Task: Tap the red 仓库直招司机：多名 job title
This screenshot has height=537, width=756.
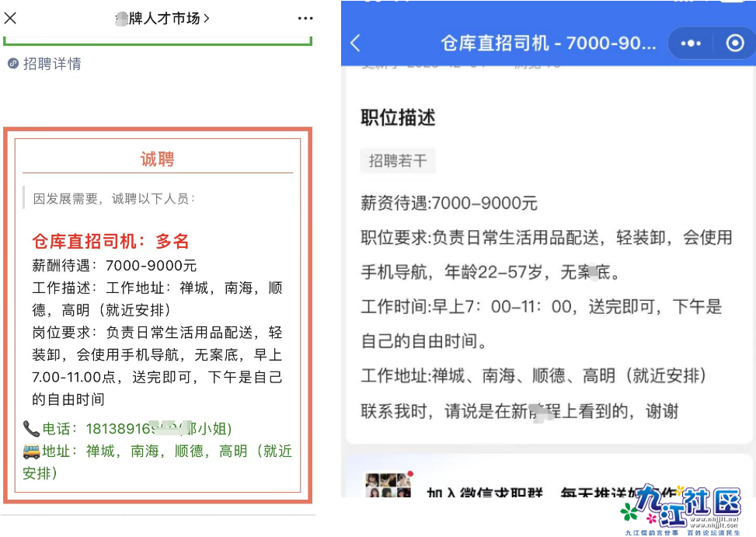Action: (x=110, y=241)
